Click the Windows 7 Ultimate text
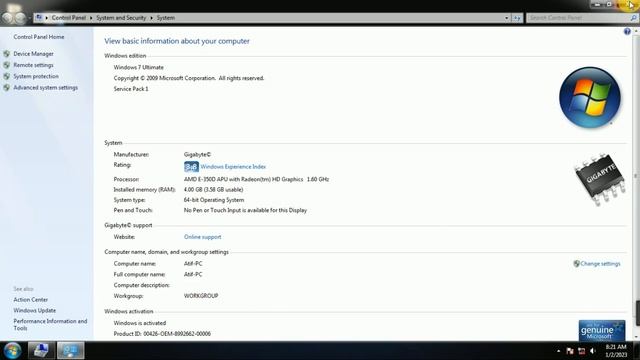The image size is (640, 360). [138, 67]
